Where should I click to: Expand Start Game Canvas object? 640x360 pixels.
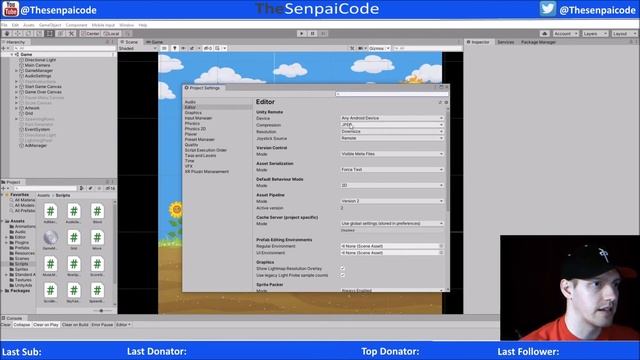tap(16, 87)
